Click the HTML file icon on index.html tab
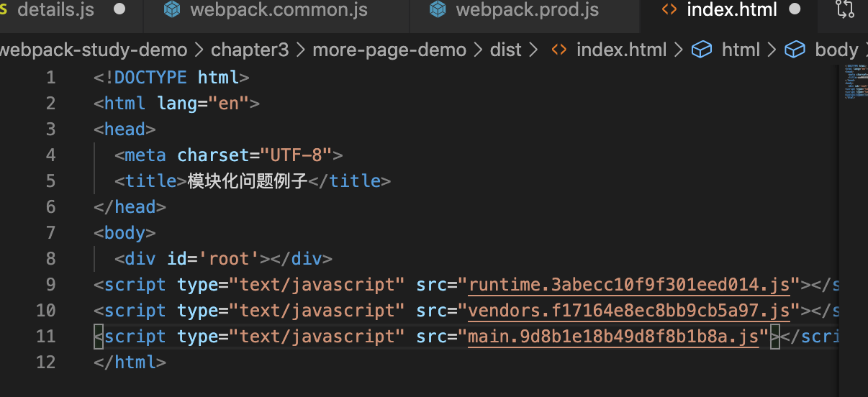This screenshot has width=868, height=397. pyautogui.click(x=669, y=10)
